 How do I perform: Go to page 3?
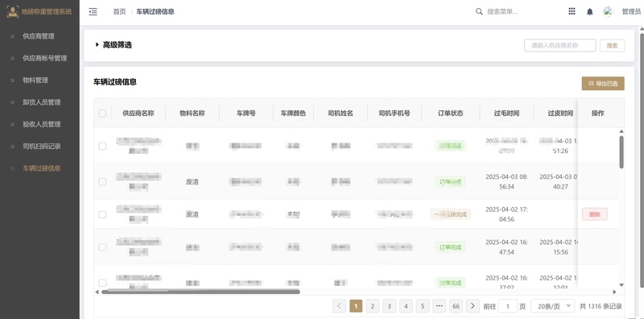[390, 306]
